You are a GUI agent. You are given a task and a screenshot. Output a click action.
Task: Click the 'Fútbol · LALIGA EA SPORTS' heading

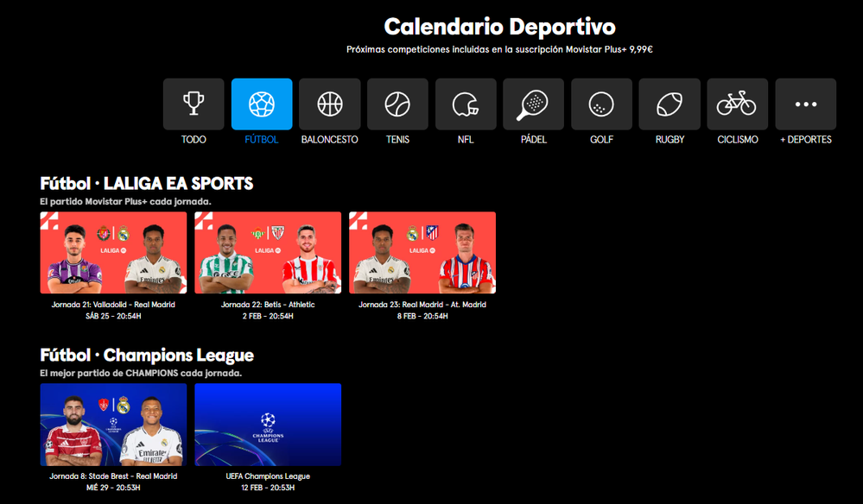147,184
